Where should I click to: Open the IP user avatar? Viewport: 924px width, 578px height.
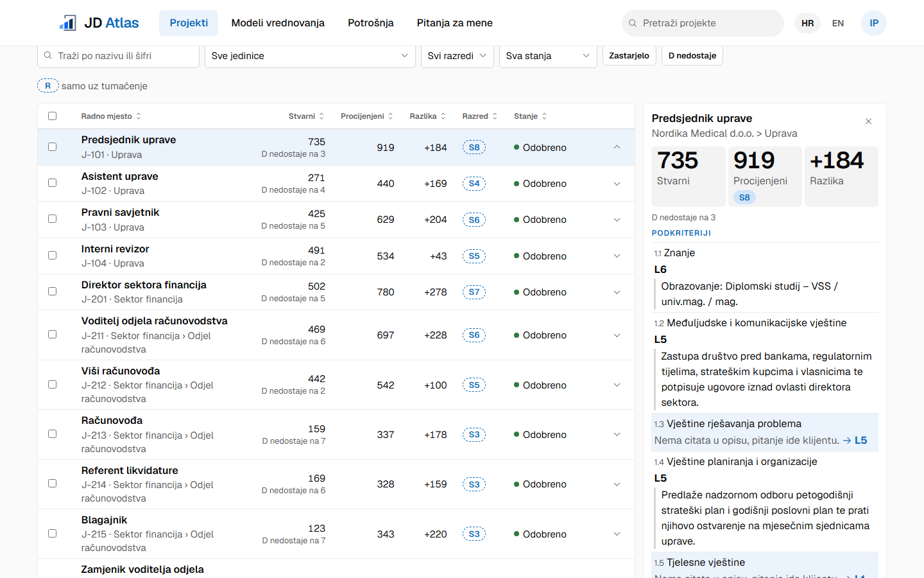tap(874, 23)
